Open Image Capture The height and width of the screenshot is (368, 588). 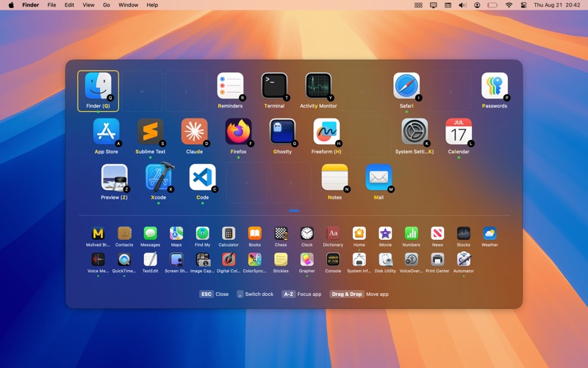click(x=203, y=260)
